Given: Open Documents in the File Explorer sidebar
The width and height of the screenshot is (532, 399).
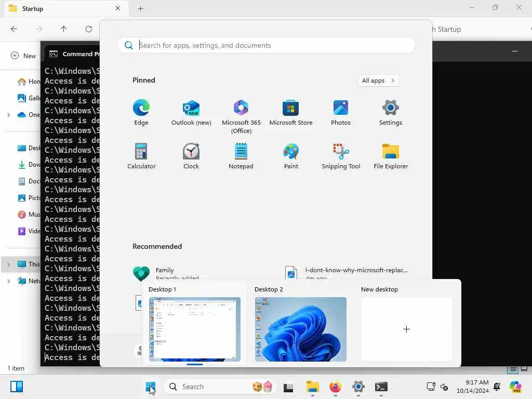Looking at the screenshot, I should pos(29,181).
